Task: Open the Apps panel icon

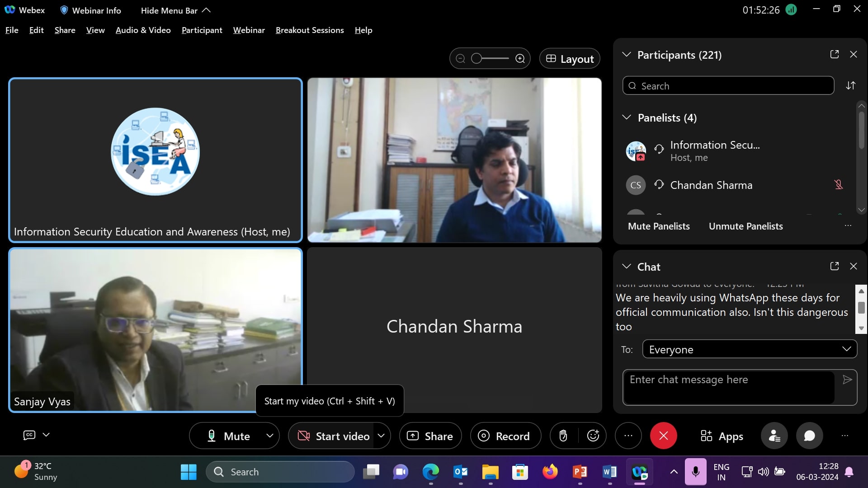Action: point(722,436)
